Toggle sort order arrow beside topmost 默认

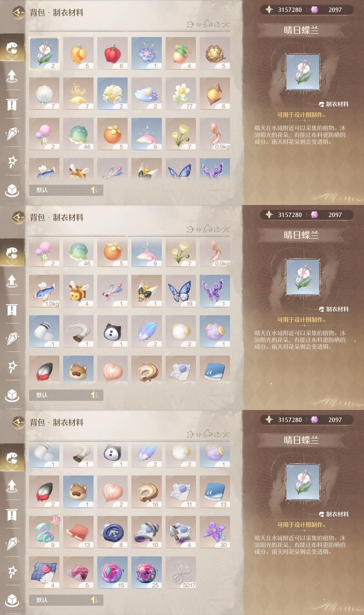click(x=94, y=190)
